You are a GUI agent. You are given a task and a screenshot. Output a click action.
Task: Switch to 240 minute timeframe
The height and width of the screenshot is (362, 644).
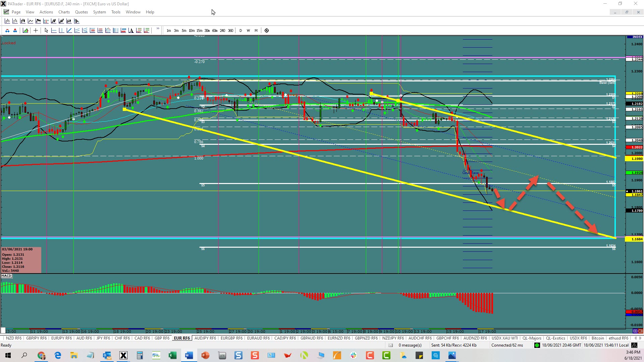point(222,31)
